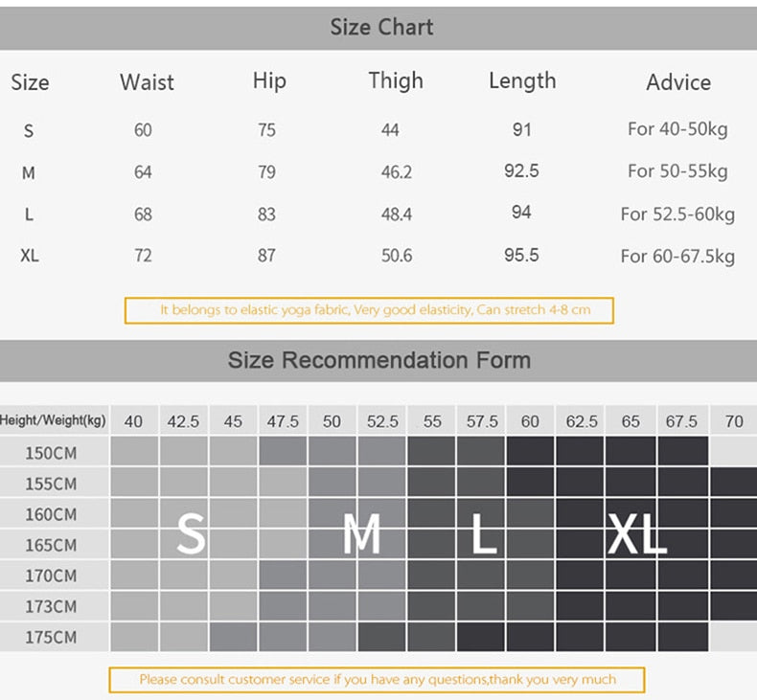The width and height of the screenshot is (757, 700).
Task: Select the "For 40-50kg" advice text
Action: [x=677, y=129]
